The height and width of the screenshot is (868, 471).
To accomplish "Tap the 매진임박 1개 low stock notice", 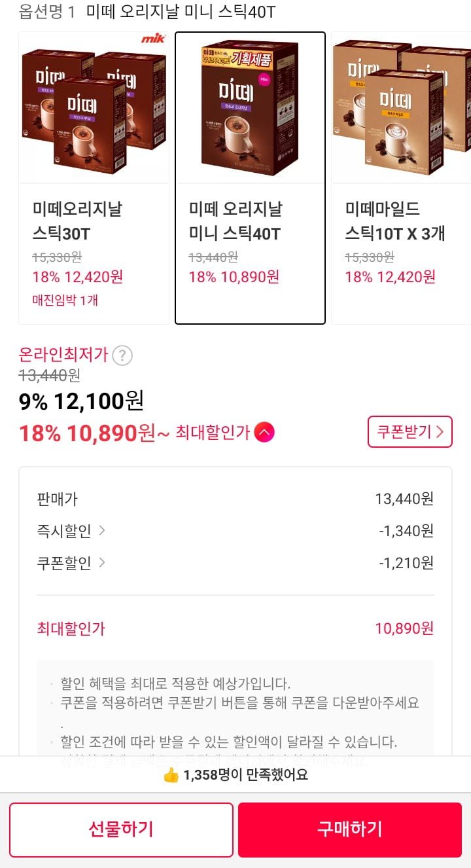I will coord(65,300).
